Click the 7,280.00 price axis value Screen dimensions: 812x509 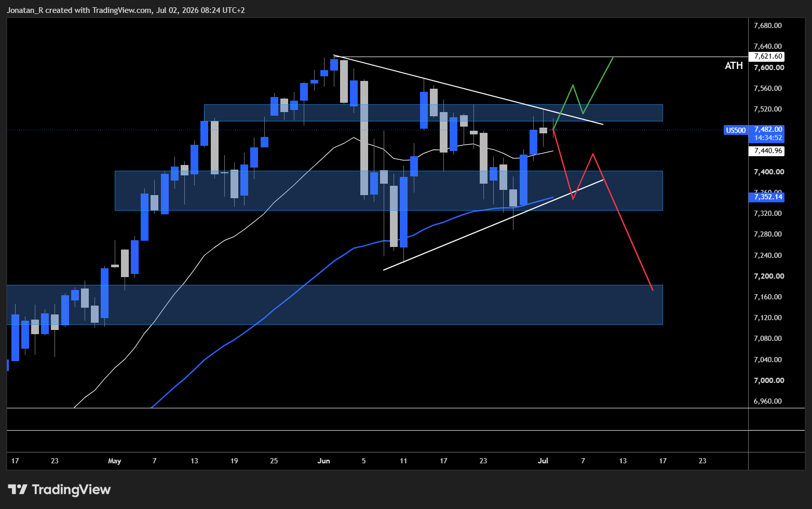[768, 234]
